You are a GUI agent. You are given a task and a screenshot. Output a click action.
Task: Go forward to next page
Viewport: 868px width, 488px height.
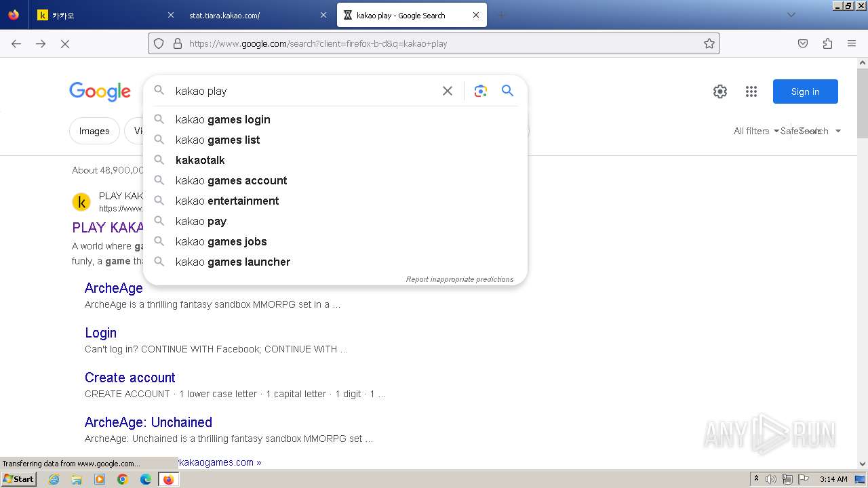(41, 43)
